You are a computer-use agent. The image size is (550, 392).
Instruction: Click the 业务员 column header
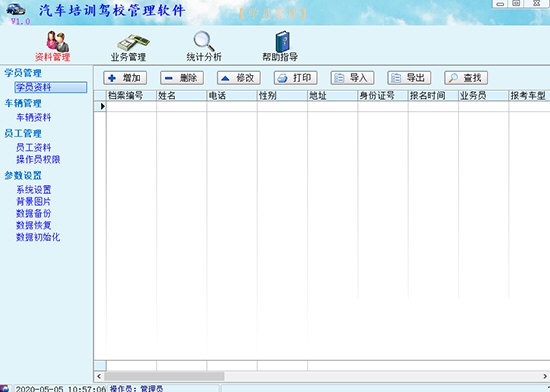[483, 96]
